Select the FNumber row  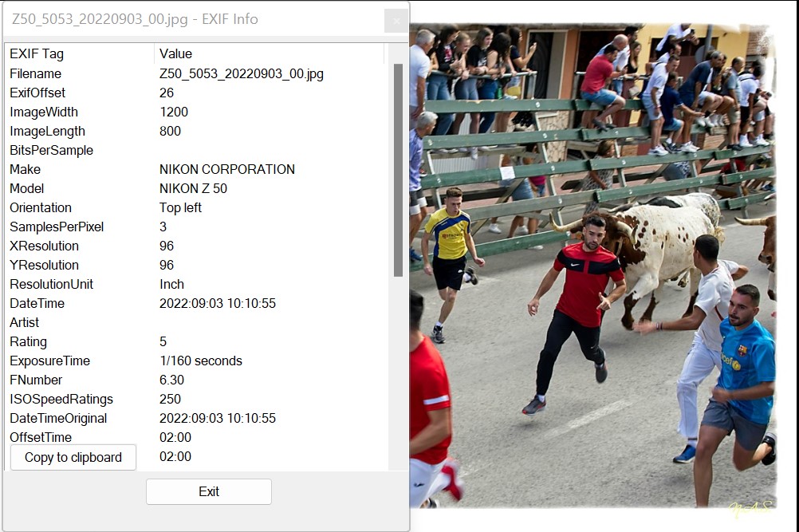pos(195,380)
